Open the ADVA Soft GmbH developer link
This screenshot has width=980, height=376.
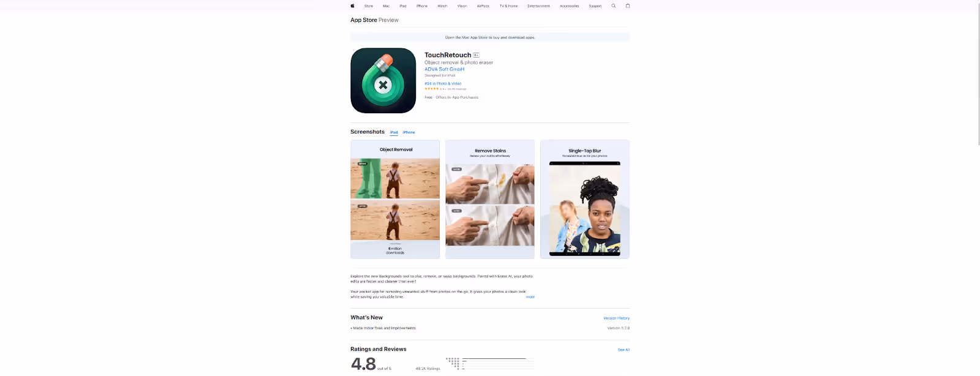(445, 69)
